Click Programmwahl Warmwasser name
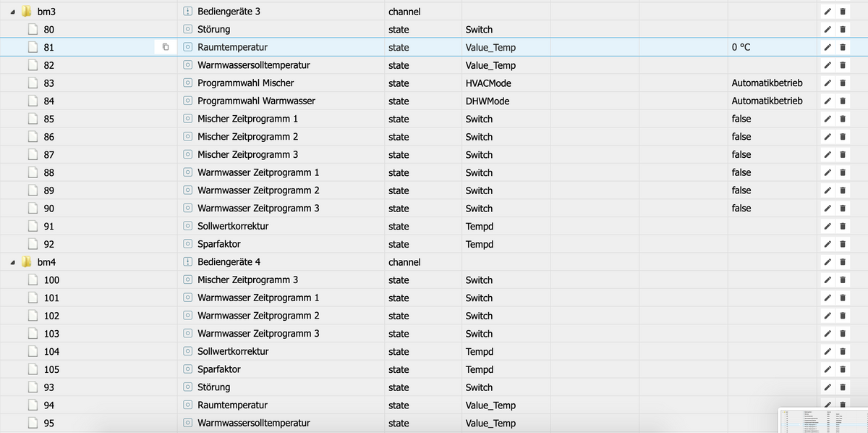This screenshot has width=868, height=433. pos(256,101)
